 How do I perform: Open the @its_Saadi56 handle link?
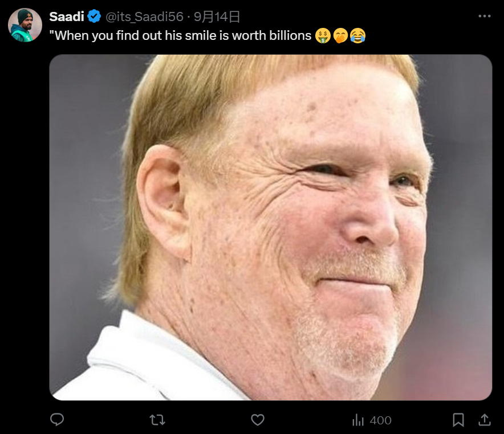pyautogui.click(x=144, y=17)
